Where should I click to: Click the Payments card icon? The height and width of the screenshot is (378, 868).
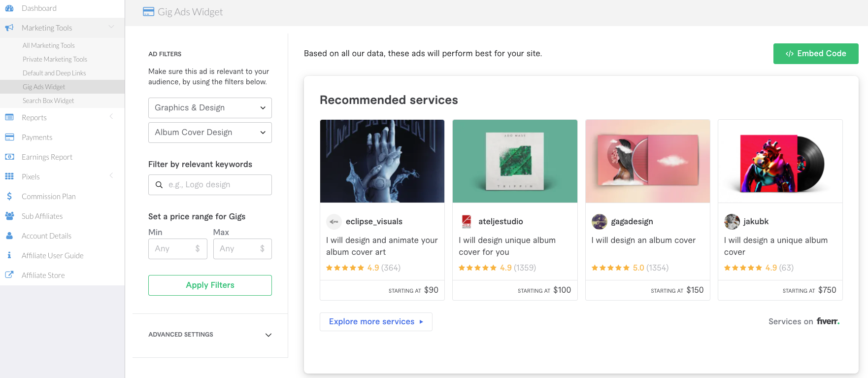click(9, 137)
